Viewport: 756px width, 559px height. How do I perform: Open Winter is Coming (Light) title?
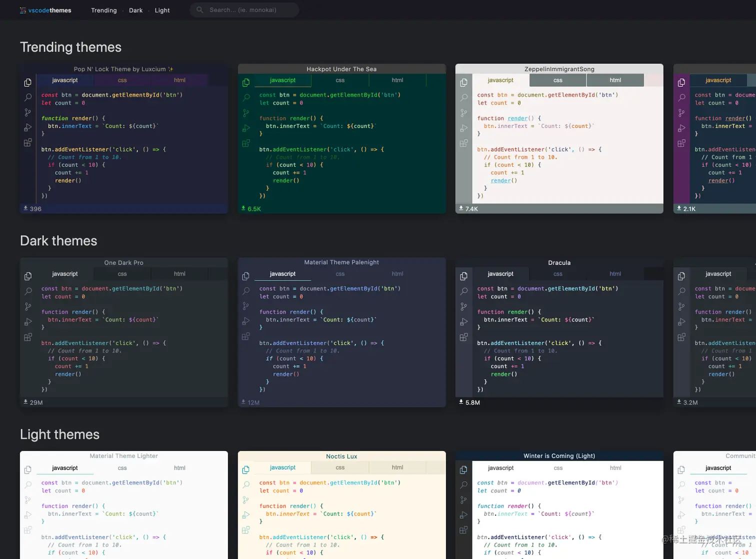(x=559, y=455)
